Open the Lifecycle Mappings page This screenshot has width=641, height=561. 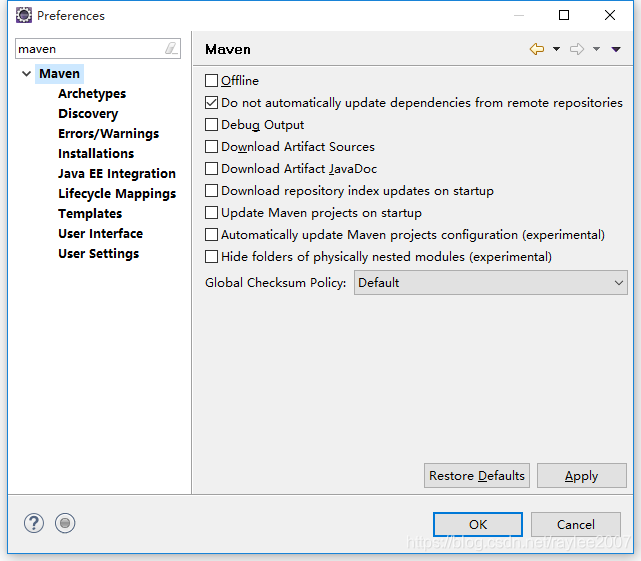coord(117,194)
